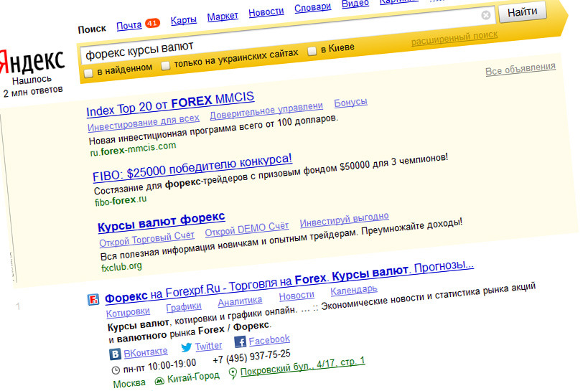Switch to the Карты tab

(x=183, y=20)
